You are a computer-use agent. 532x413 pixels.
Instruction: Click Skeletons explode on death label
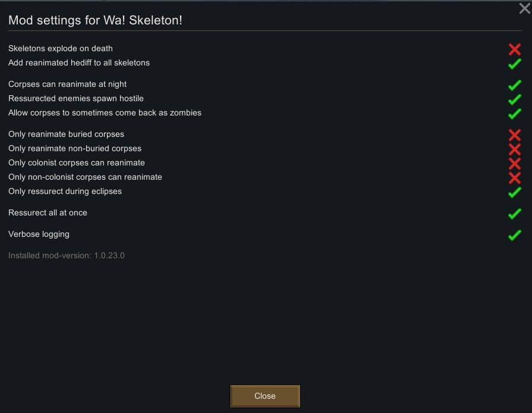60,48
